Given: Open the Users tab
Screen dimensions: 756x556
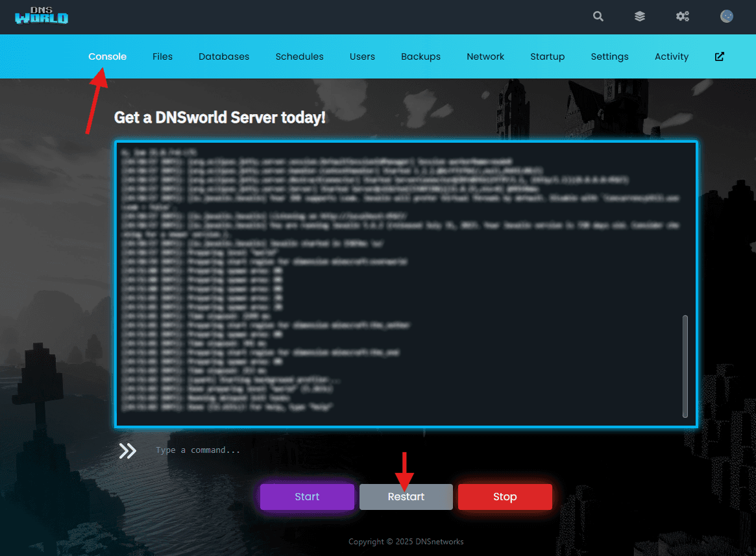Looking at the screenshot, I should 362,56.
